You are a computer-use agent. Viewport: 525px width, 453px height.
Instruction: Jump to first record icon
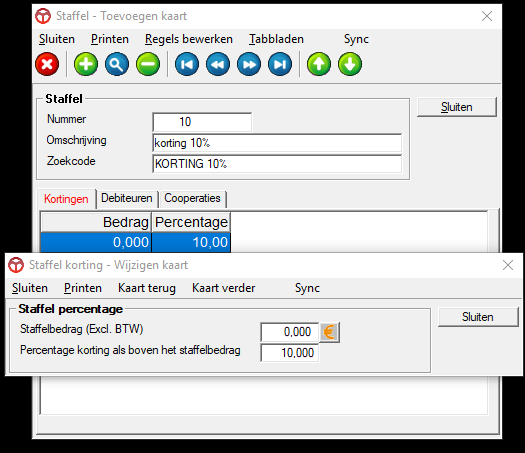[x=187, y=64]
